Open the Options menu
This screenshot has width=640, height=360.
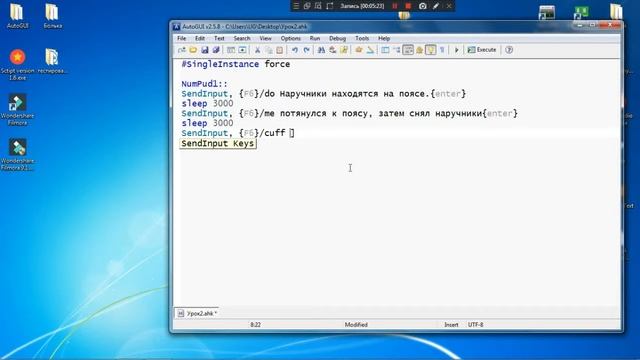pyautogui.click(x=291, y=38)
